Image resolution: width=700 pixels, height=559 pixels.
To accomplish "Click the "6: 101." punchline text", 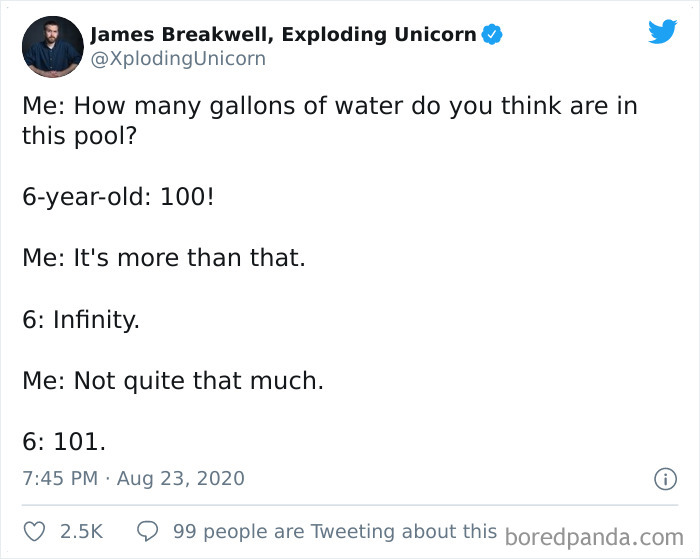I will (x=64, y=441).
